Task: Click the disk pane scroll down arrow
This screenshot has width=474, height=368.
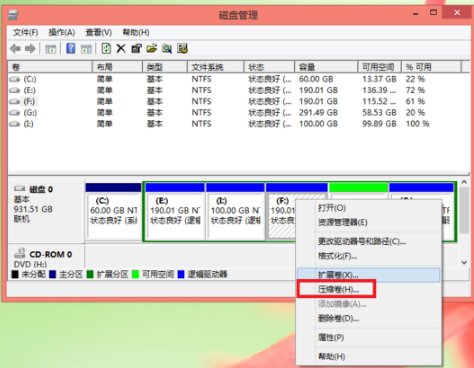Action: [x=464, y=262]
